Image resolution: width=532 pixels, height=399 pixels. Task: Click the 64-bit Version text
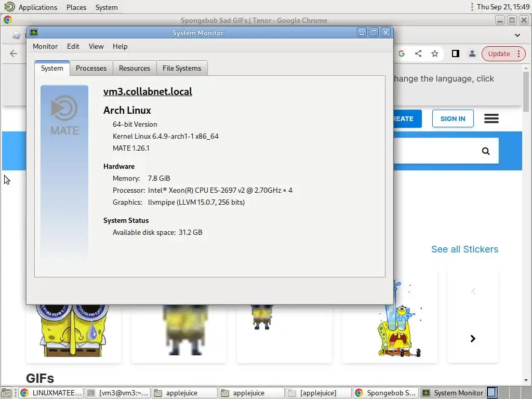pyautogui.click(x=135, y=125)
